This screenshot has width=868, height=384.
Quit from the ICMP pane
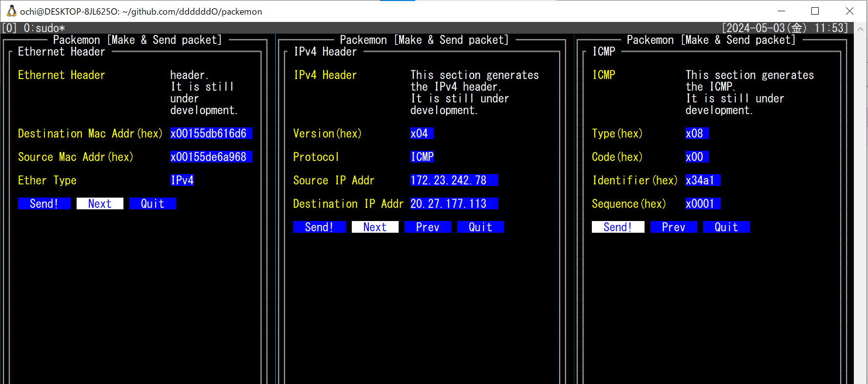point(726,227)
